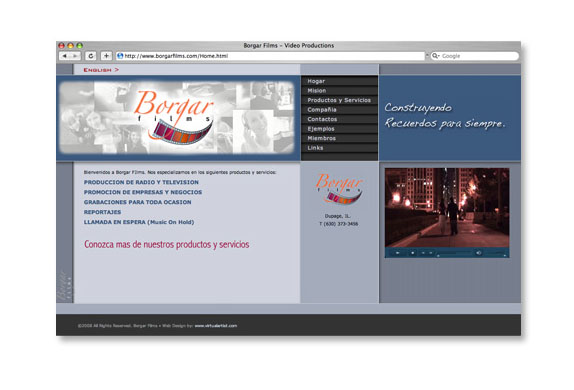Switch the site language via English link
The width and height of the screenshot is (574, 390).
point(101,70)
